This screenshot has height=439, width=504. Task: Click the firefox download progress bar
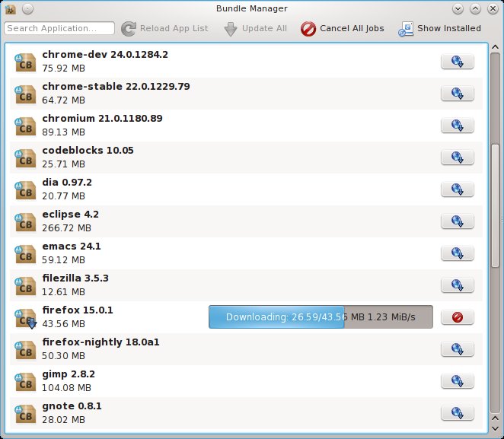click(x=321, y=317)
